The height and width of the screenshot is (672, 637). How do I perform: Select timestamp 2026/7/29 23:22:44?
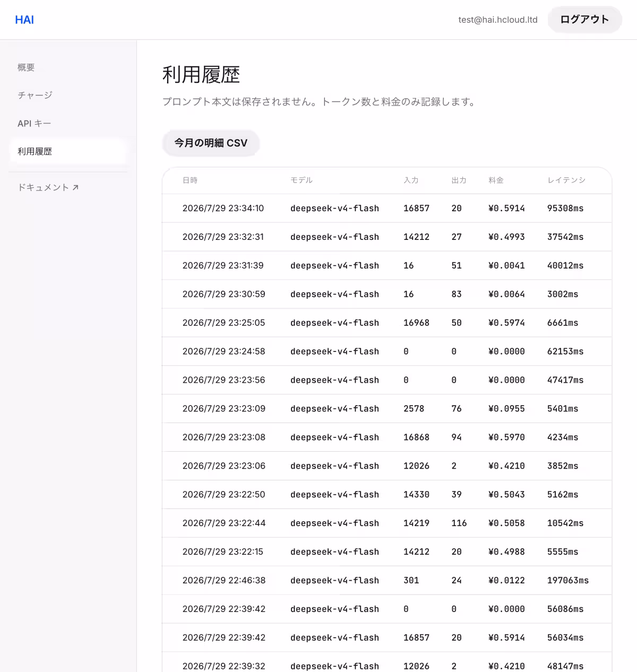(223, 523)
